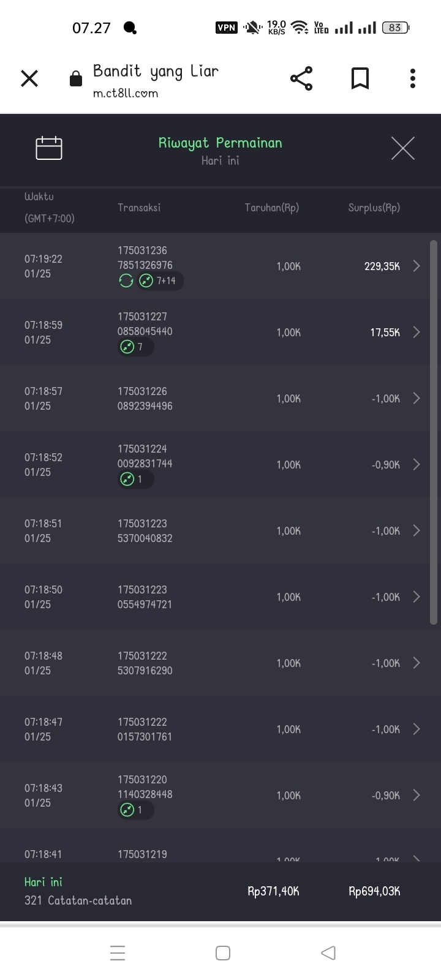Tap the badge on 07:18:43 transaction
The height and width of the screenshot is (980, 441).
[x=135, y=810]
